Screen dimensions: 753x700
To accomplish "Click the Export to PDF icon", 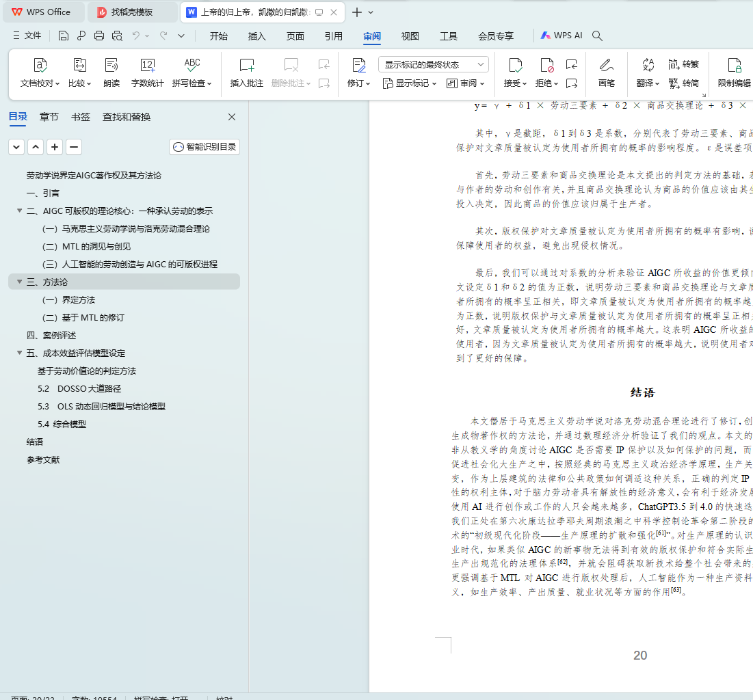I will click(81, 36).
